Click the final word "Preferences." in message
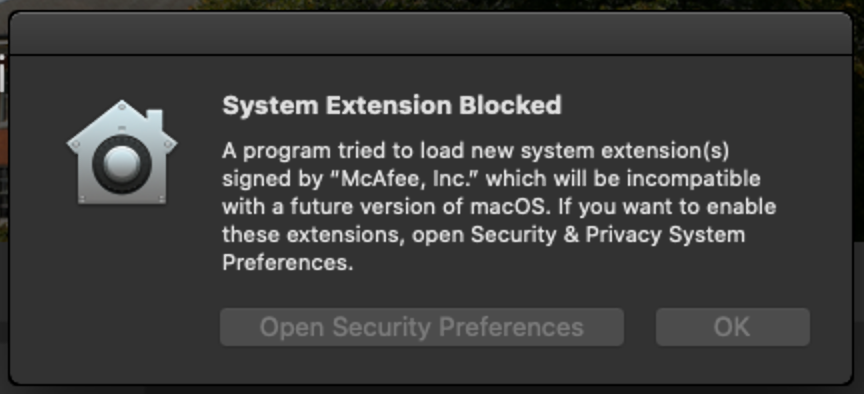The image size is (864, 394). (x=287, y=263)
